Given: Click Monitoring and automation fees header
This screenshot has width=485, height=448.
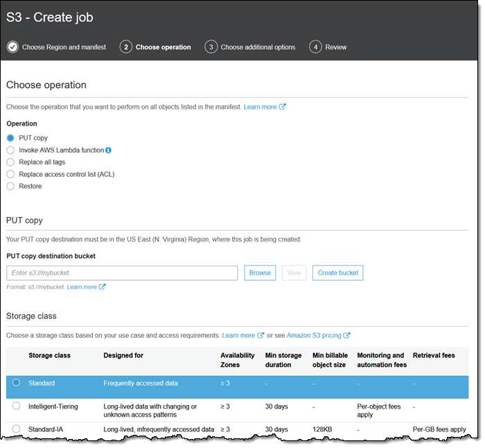Looking at the screenshot, I should 382,360.
